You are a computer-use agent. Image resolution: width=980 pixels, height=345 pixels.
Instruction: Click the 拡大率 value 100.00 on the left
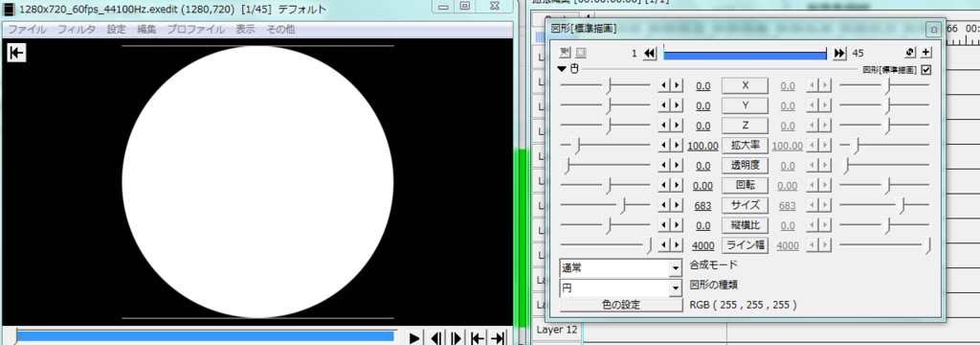(702, 146)
